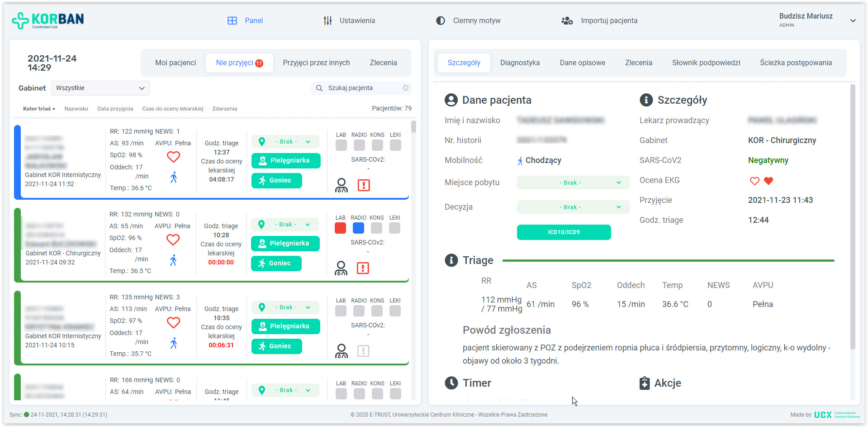
Task: Click the red alert icon in first patient row
Action: coord(364,185)
